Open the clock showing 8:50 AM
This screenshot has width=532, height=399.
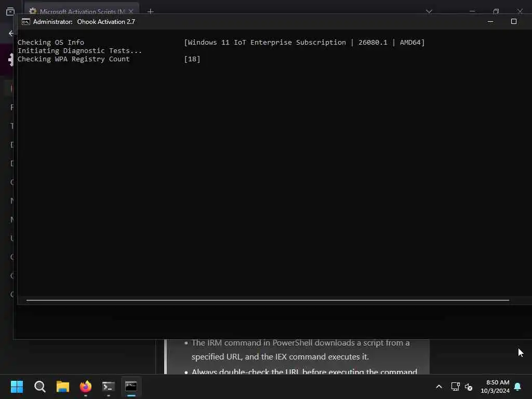[x=495, y=387]
